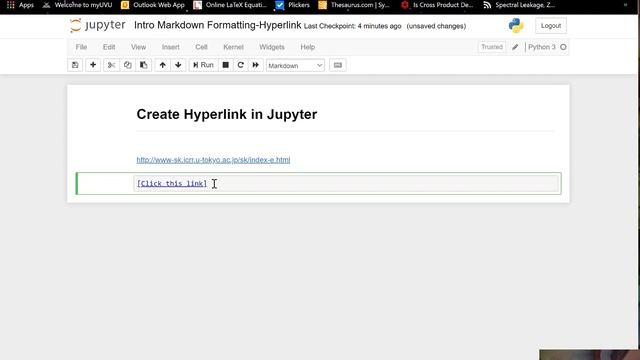Image resolution: width=640 pixels, height=360 pixels.
Task: Click the Create Hyperlink in Jupyter heading
Action: (x=227, y=114)
